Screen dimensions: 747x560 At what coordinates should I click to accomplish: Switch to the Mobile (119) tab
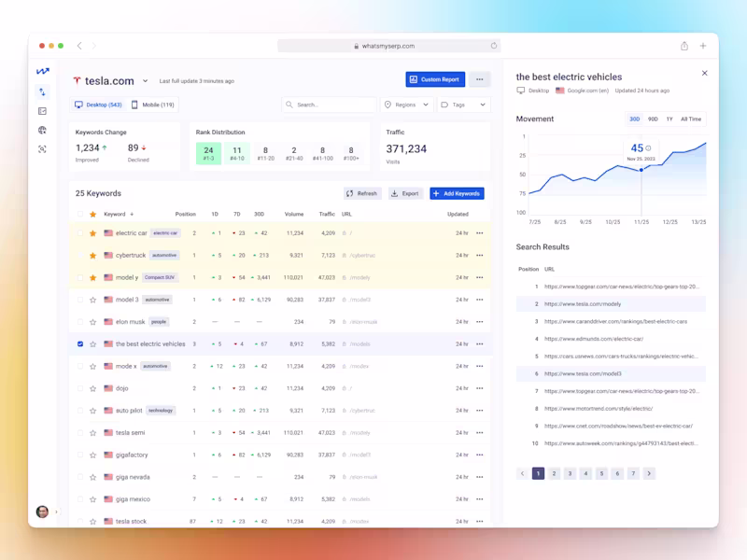click(152, 105)
